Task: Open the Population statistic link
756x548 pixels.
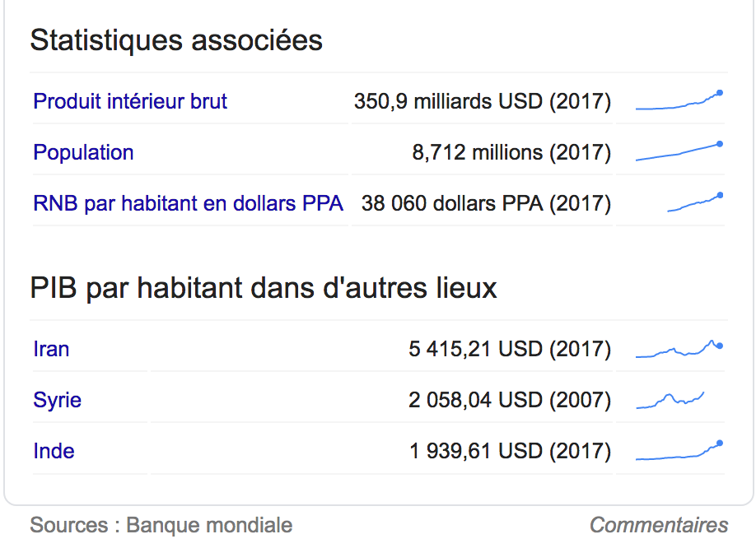Action: pos(83,153)
